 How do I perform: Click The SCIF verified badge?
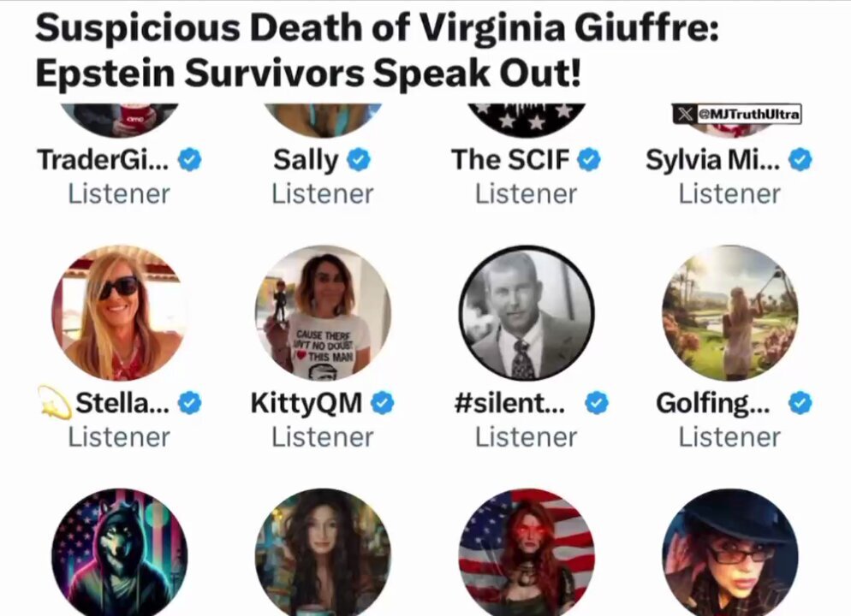(x=589, y=160)
